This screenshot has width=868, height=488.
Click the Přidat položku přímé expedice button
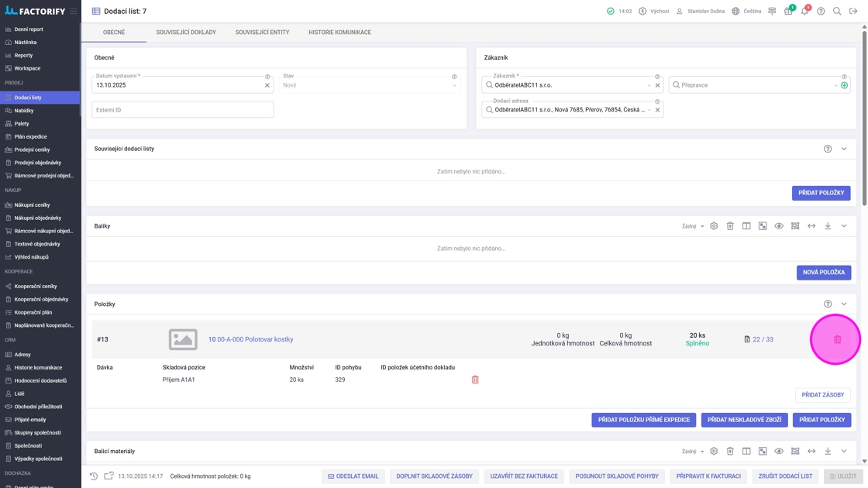[643, 420]
